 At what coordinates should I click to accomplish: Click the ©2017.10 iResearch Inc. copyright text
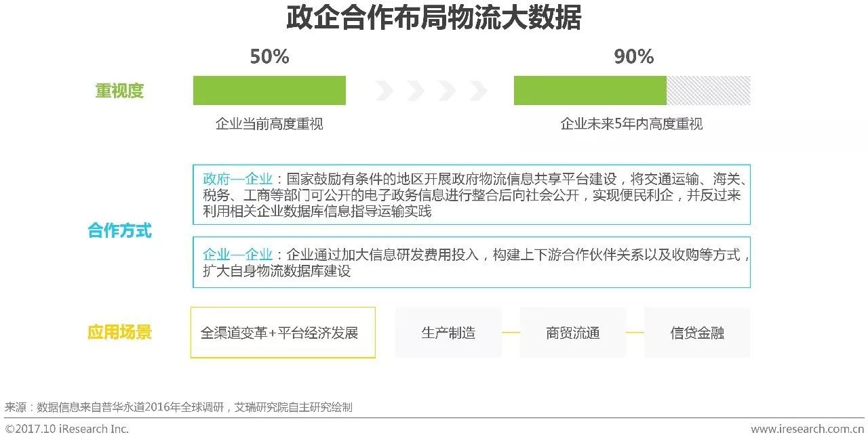[66, 429]
